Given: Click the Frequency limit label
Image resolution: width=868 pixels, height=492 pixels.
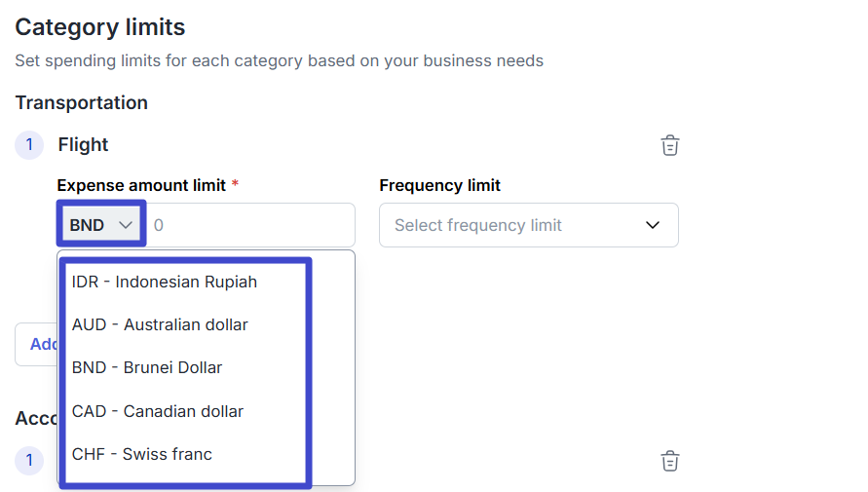Looking at the screenshot, I should coord(439,185).
